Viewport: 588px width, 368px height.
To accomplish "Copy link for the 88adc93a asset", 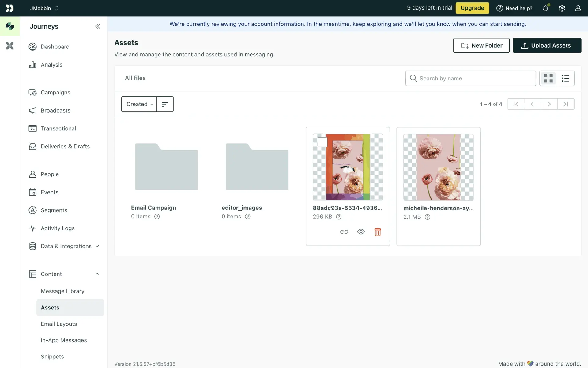I will click(x=344, y=232).
